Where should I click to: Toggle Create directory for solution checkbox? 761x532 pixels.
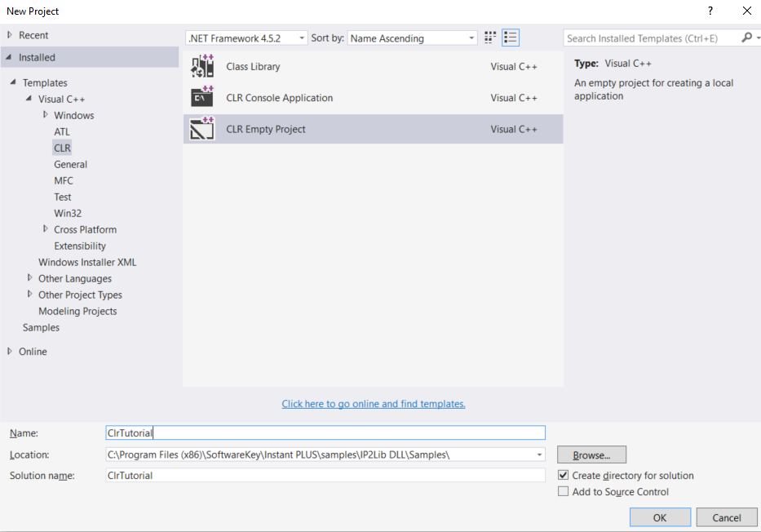(x=563, y=475)
